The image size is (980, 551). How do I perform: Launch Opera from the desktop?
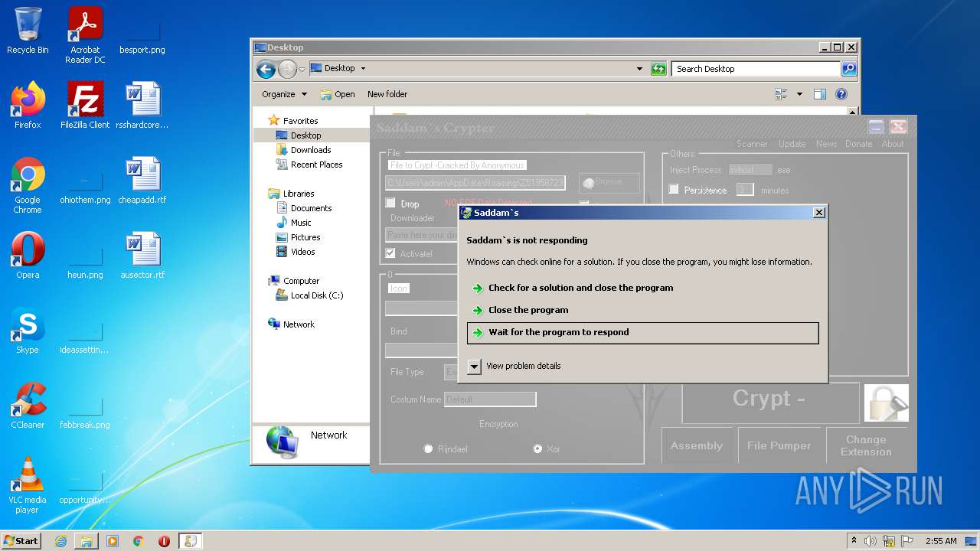[28, 256]
